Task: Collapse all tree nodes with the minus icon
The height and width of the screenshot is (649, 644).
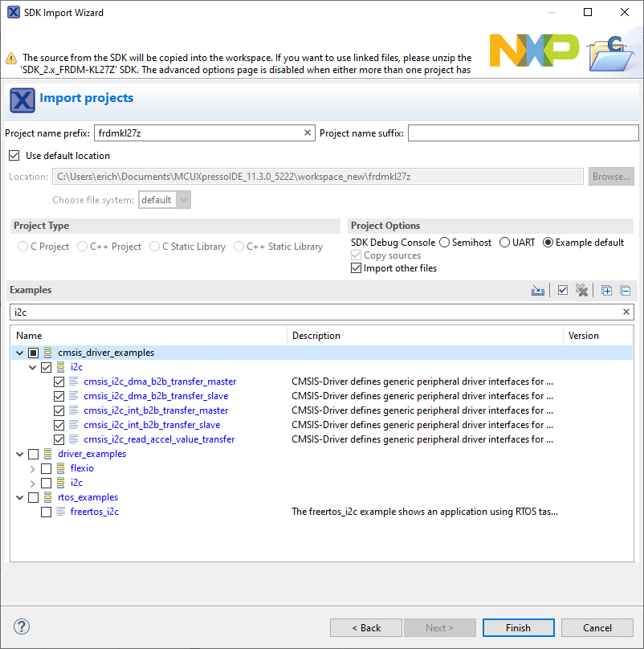Action: [626, 290]
